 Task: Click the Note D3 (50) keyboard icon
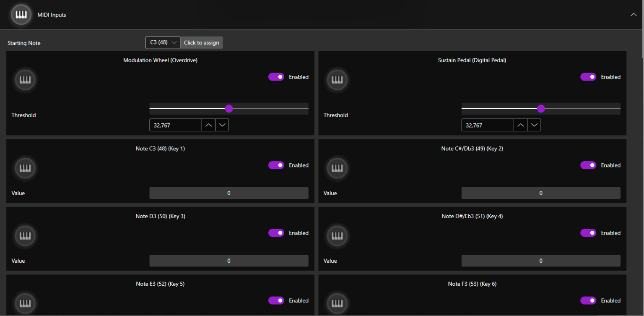[x=25, y=236]
